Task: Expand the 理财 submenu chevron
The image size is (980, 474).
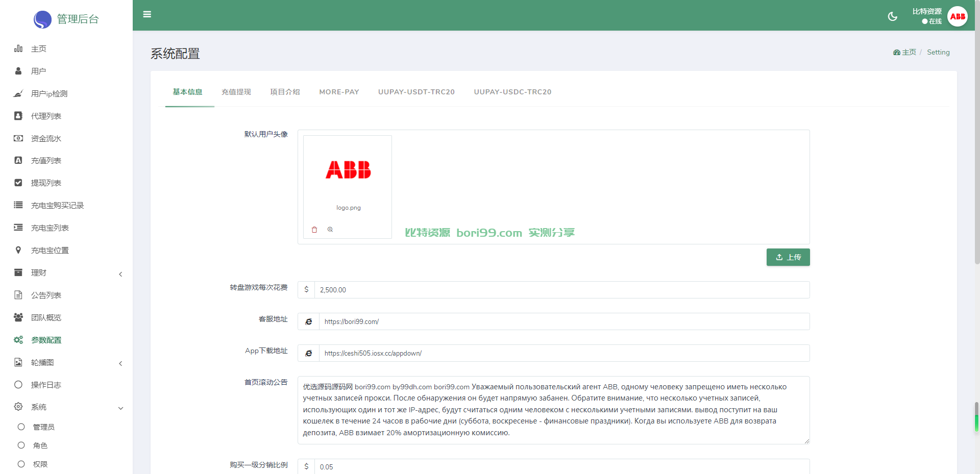Action: 120,275
